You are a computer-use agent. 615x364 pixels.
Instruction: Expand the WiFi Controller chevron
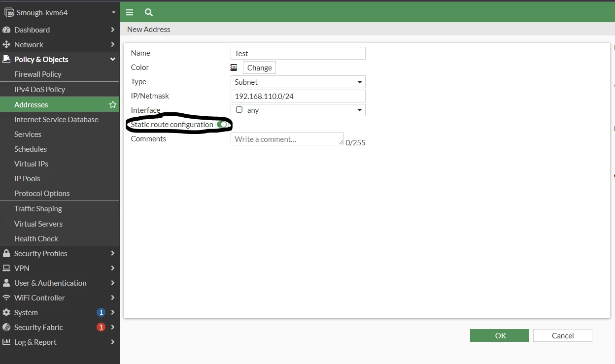pyautogui.click(x=113, y=298)
